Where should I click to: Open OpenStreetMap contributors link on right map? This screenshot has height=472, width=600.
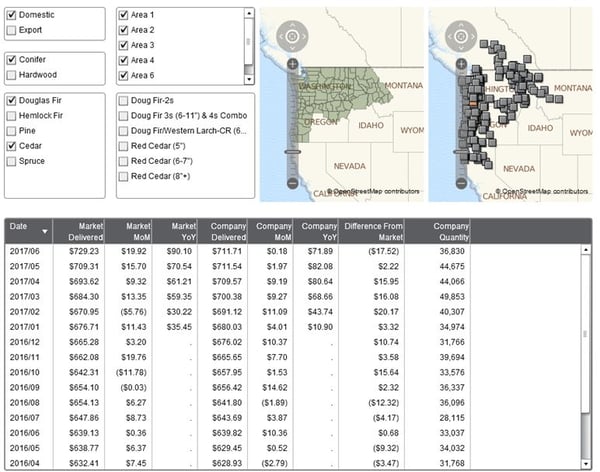coord(542,191)
